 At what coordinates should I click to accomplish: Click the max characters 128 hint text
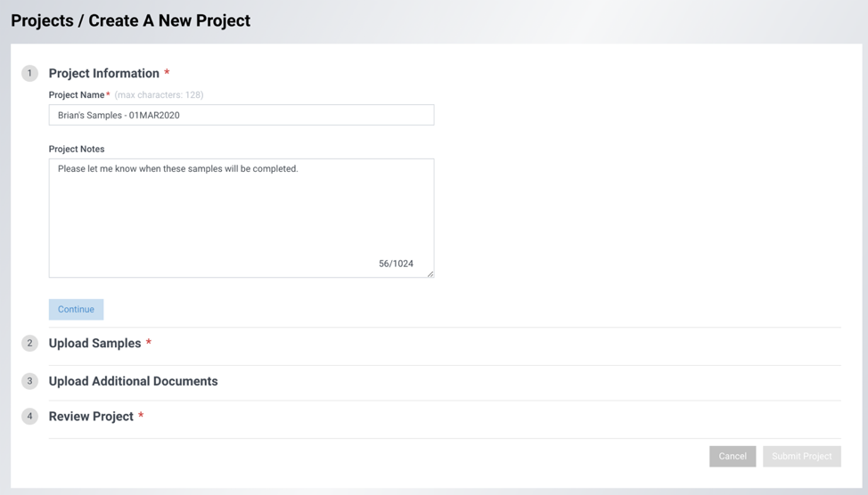(159, 94)
